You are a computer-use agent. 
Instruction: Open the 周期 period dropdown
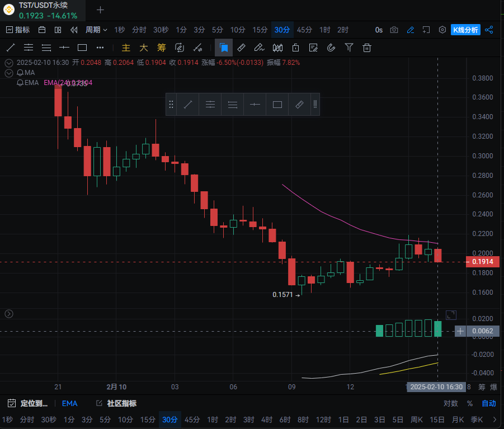click(95, 30)
